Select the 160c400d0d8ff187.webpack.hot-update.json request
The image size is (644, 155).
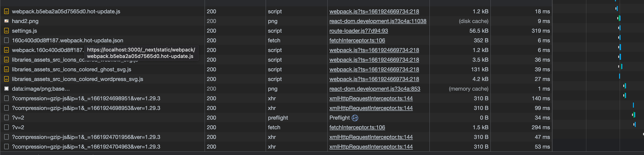coord(68,41)
